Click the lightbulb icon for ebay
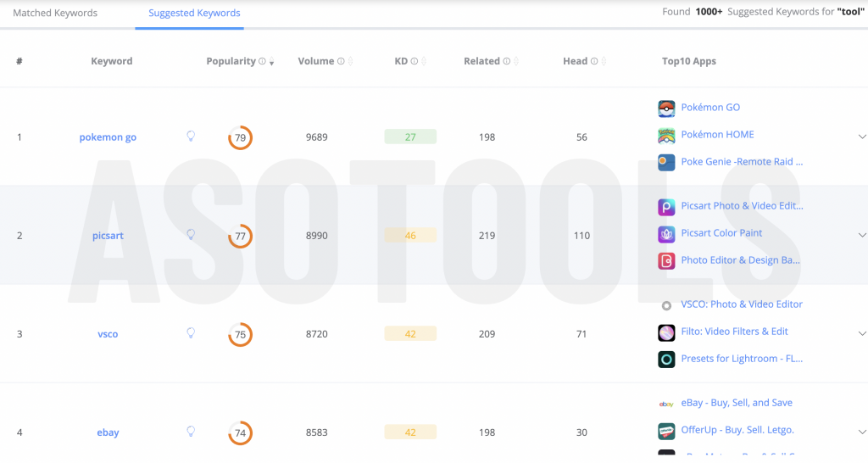 pyautogui.click(x=191, y=432)
